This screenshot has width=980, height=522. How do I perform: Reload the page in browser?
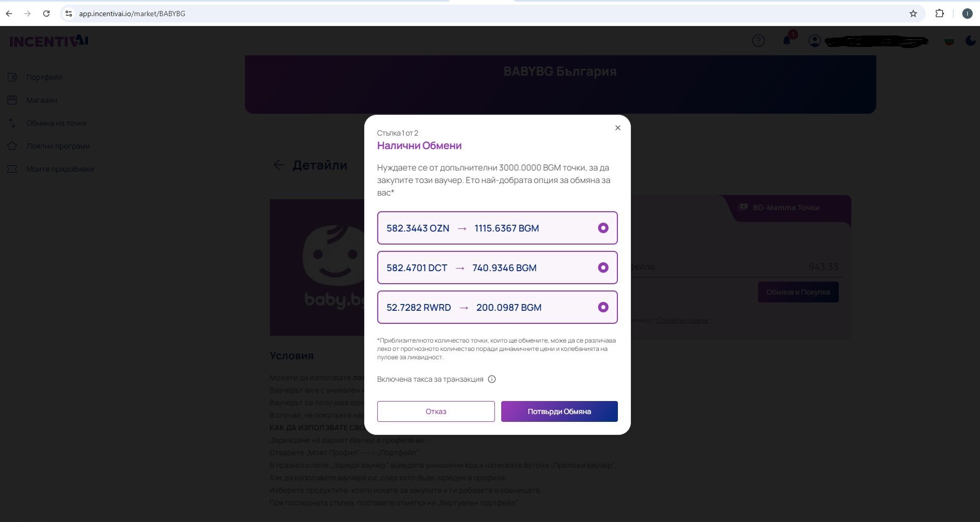click(x=46, y=14)
